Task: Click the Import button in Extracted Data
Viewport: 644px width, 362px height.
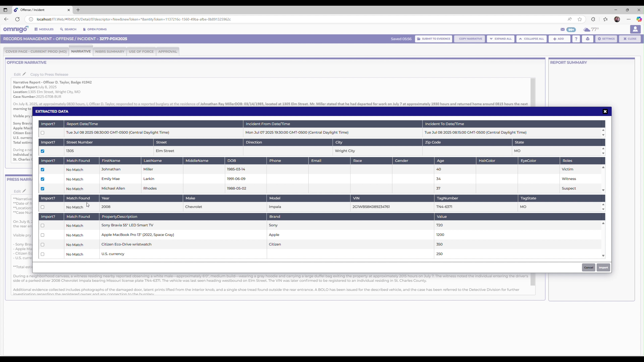Action: coord(603,267)
